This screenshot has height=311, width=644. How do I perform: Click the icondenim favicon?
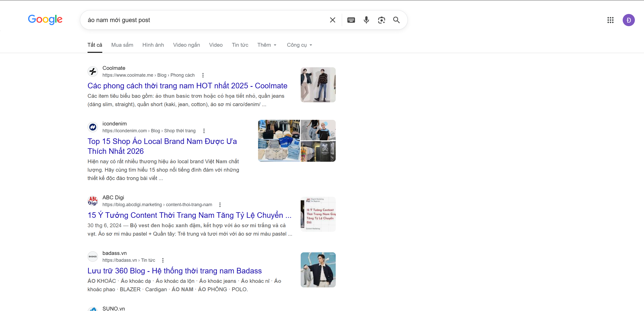93,127
